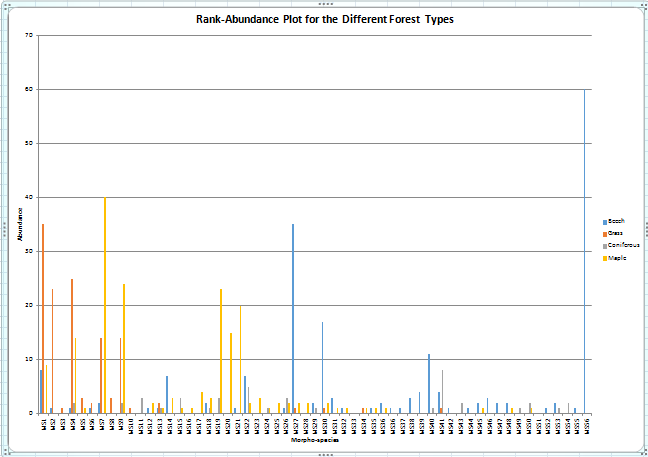Viewport: 648px width, 457px height.
Task: Select the yellow Maple bar at MS9
Action: pos(124,348)
